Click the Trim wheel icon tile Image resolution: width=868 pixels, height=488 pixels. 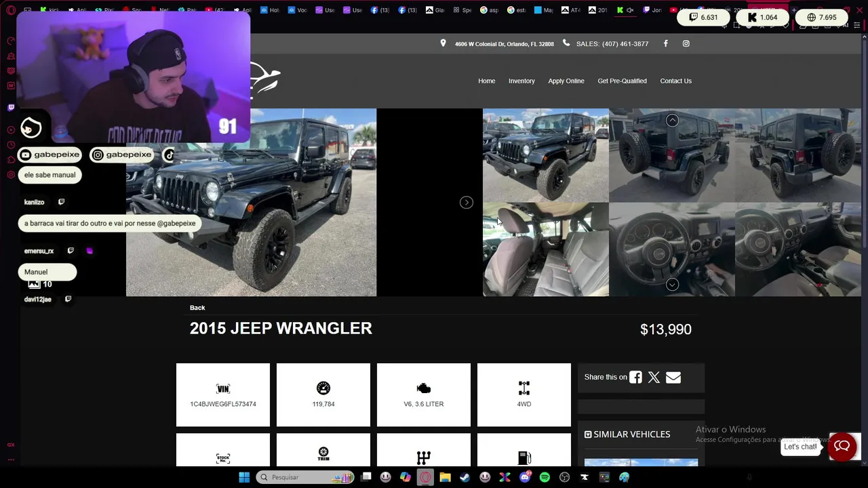click(x=323, y=453)
